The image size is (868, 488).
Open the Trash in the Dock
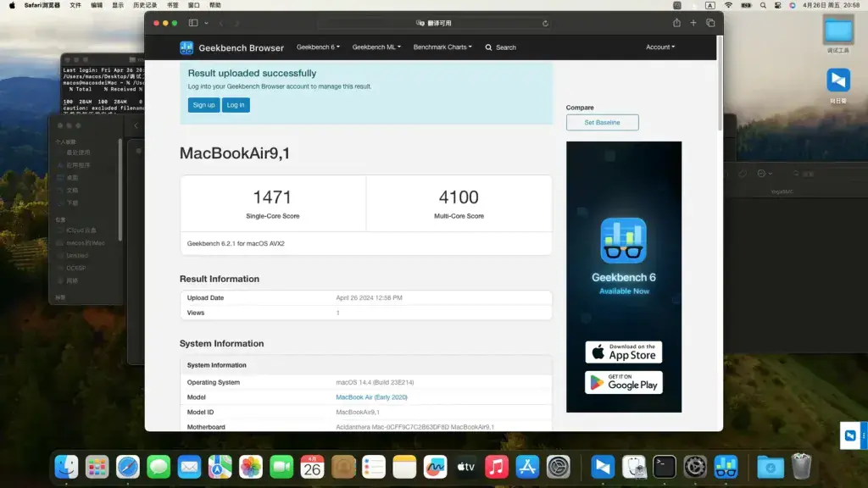801,467
